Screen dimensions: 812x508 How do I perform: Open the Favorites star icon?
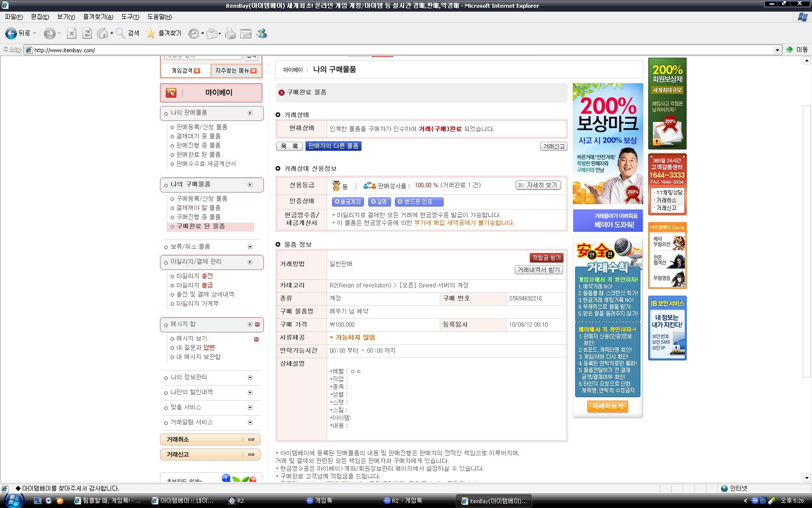[151, 33]
